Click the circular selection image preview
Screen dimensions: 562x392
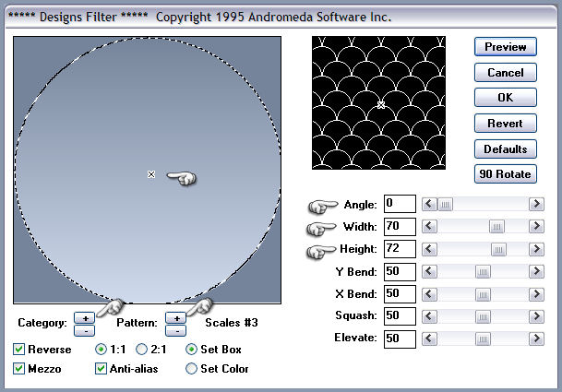coord(148,171)
